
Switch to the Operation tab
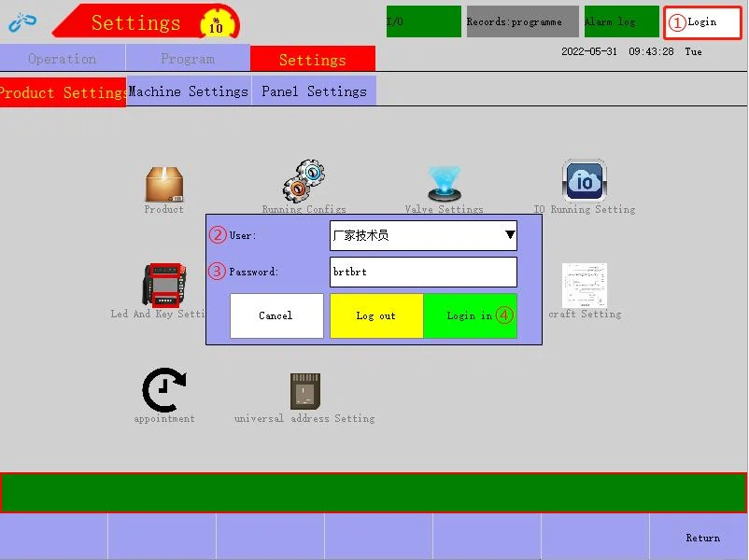click(62, 59)
